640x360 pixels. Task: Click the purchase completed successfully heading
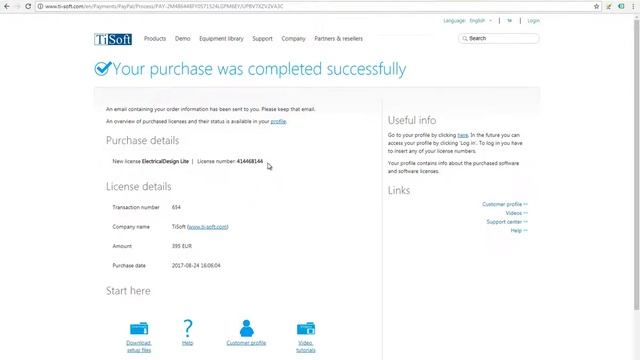point(259,69)
